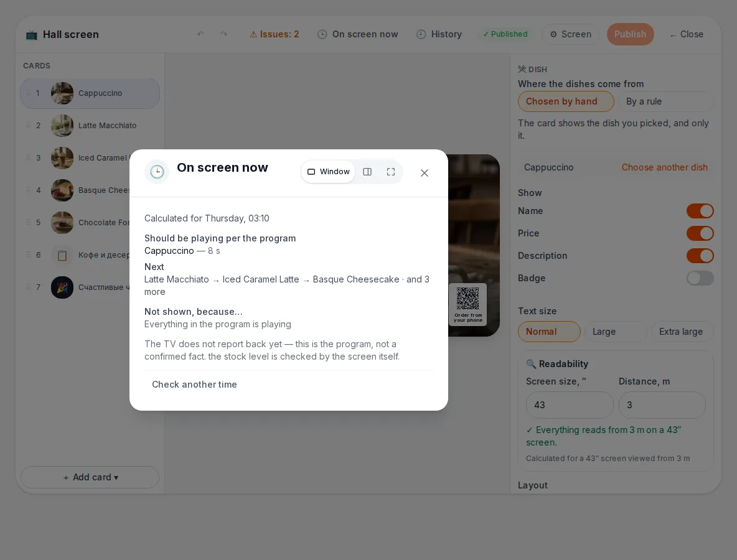
Task: Select Extra large text size
Action: tap(682, 332)
